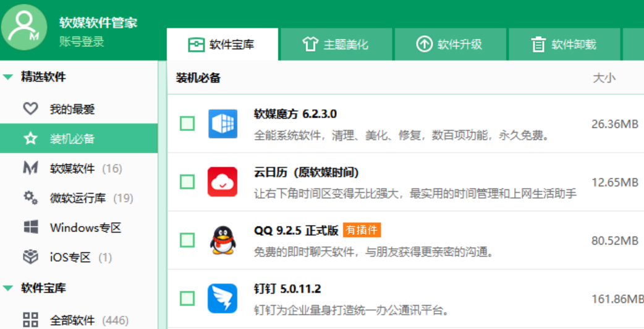Click the Windows logo icon in sidebar

coord(31,227)
